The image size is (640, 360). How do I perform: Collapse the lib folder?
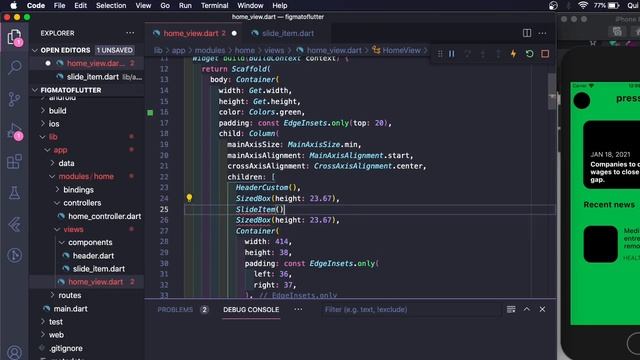coord(43,137)
